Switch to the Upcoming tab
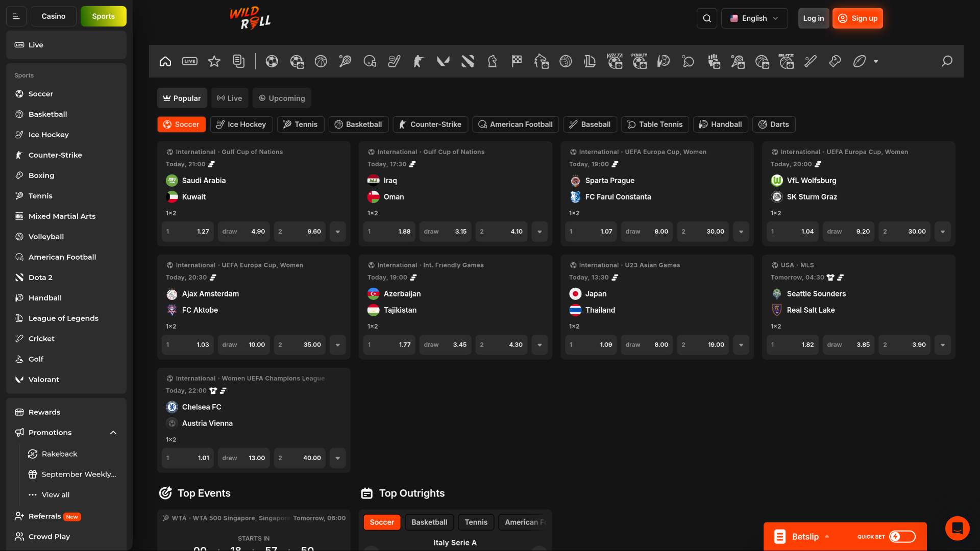 pos(282,98)
